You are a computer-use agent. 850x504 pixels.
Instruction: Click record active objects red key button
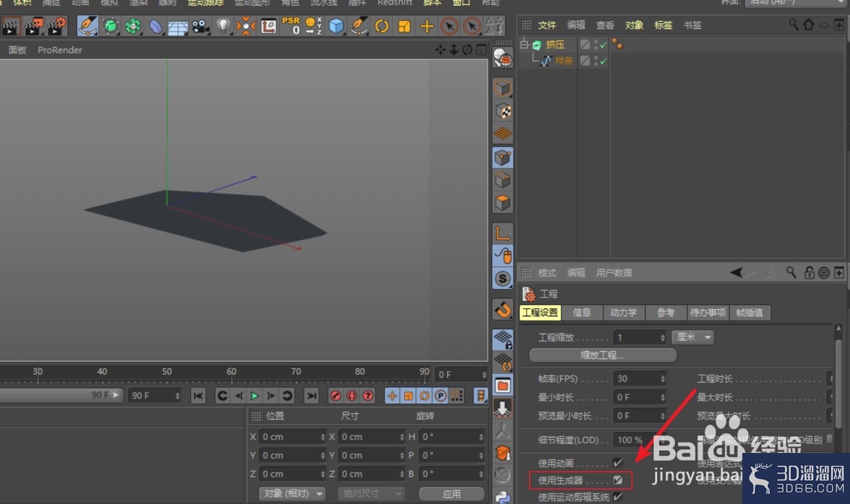(335, 396)
